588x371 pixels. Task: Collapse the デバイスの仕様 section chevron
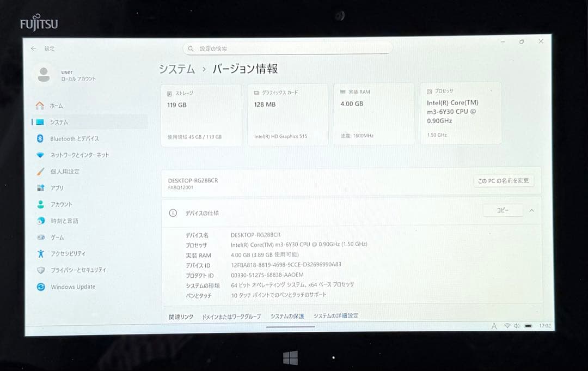532,210
